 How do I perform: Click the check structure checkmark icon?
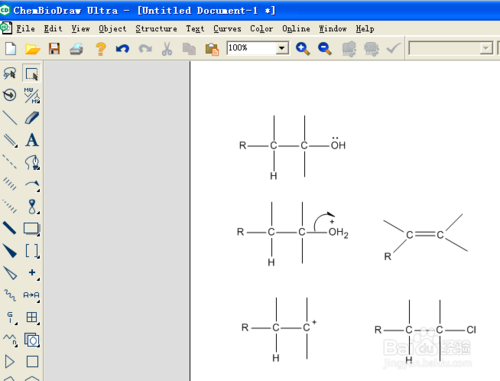click(393, 49)
